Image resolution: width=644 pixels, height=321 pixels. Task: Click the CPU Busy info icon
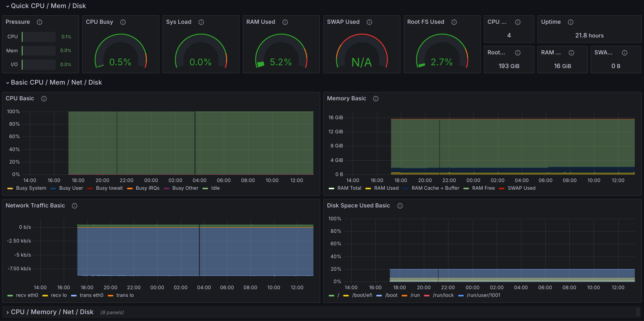(x=123, y=22)
